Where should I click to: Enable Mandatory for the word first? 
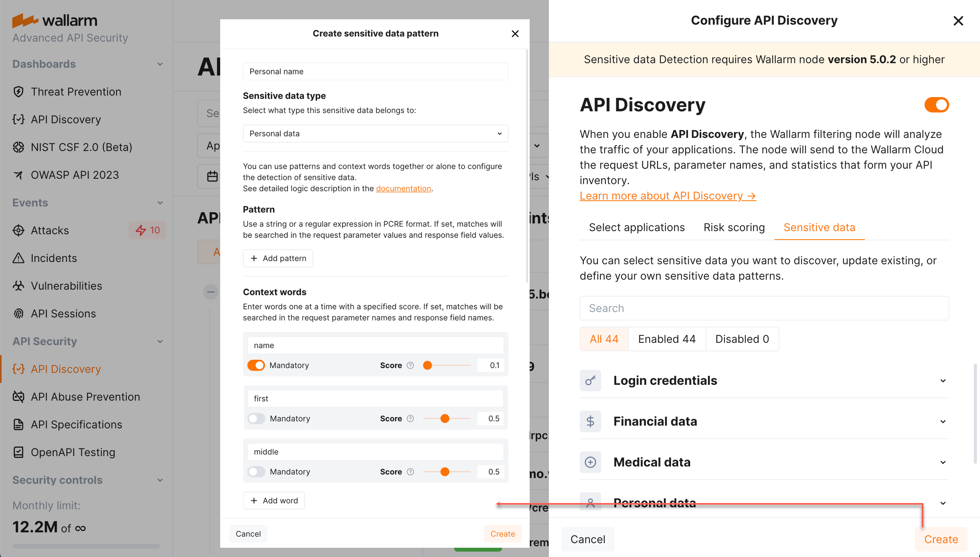tap(256, 418)
